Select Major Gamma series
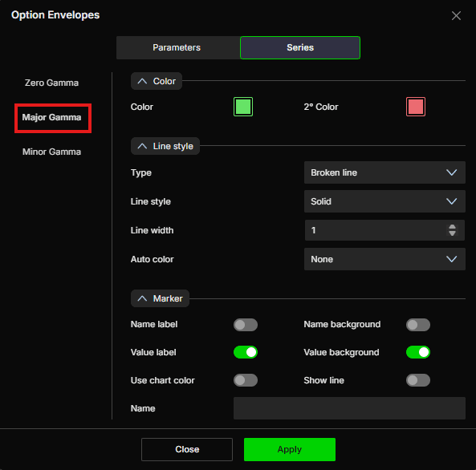 point(51,117)
